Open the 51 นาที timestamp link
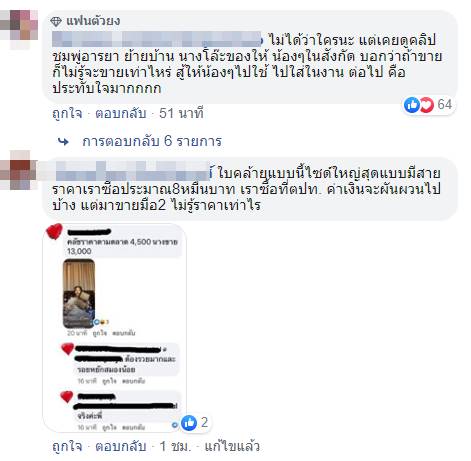The height and width of the screenshot is (461, 471). coord(181,113)
